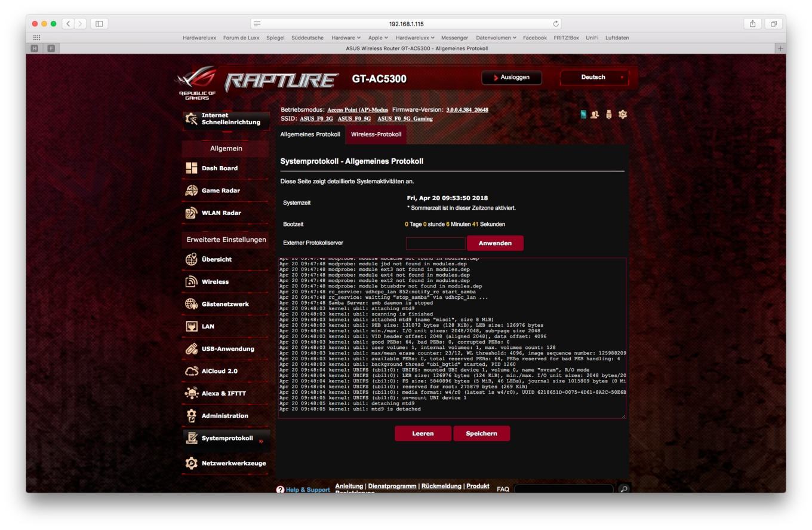Open the Game Radar page
The height and width of the screenshot is (530, 812).
[226, 191]
